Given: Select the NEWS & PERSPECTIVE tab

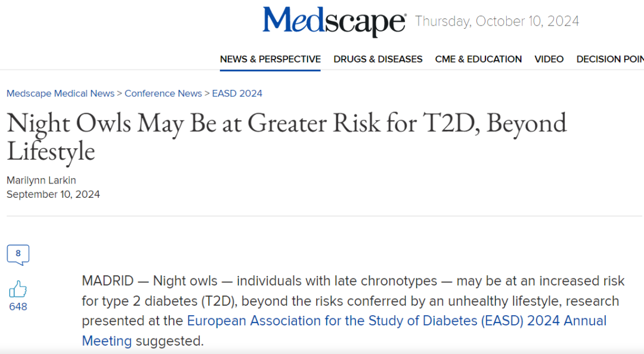Looking at the screenshot, I should point(270,59).
